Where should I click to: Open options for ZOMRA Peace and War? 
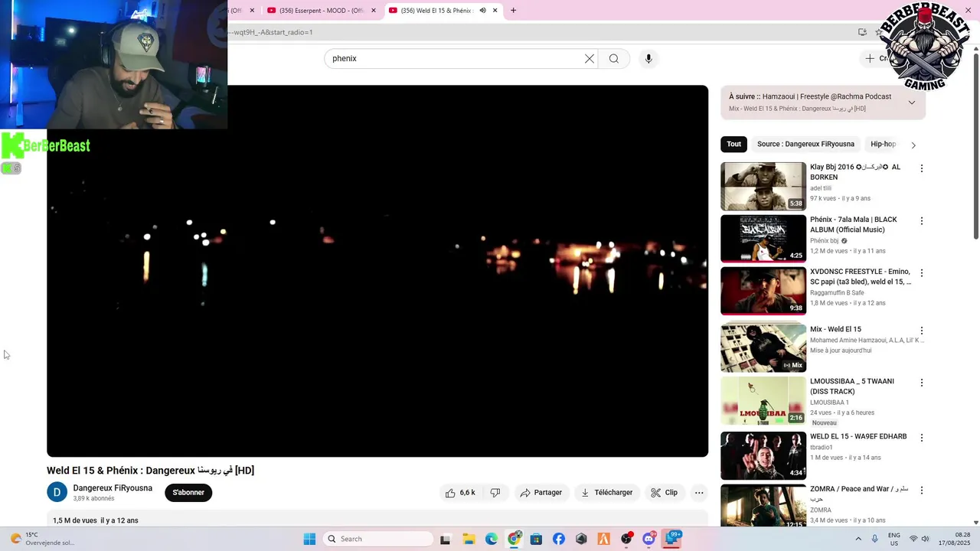pyautogui.click(x=922, y=491)
